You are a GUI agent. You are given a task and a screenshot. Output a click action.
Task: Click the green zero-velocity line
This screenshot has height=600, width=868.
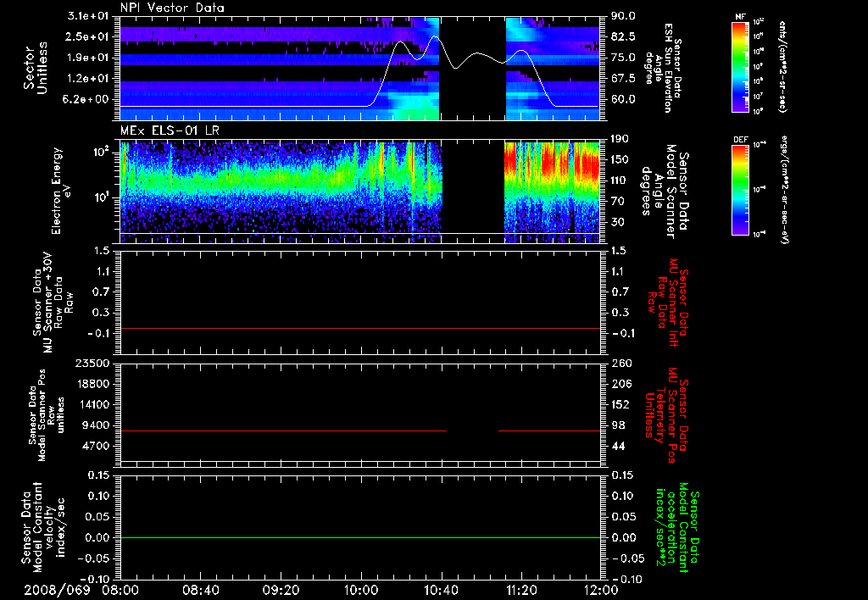(360, 537)
